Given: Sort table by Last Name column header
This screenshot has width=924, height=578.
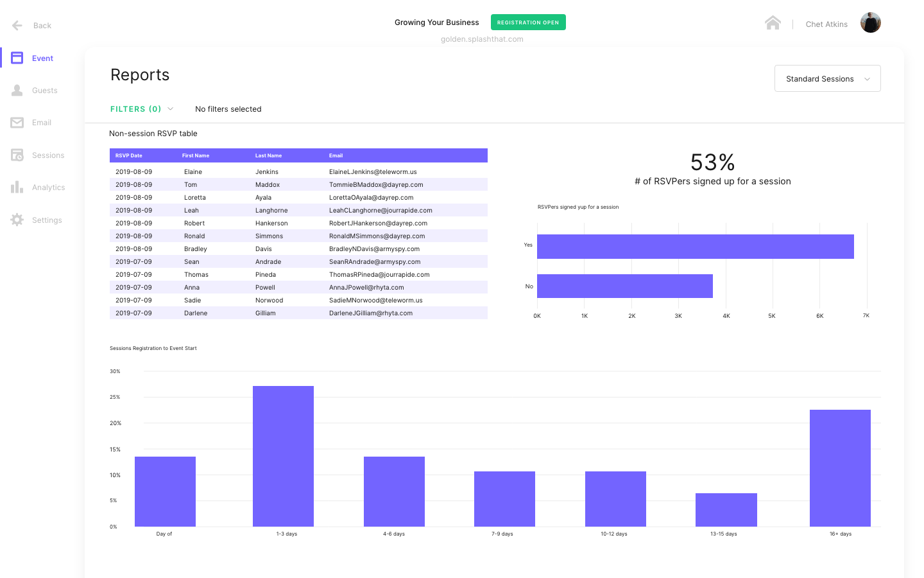Looking at the screenshot, I should (x=268, y=155).
